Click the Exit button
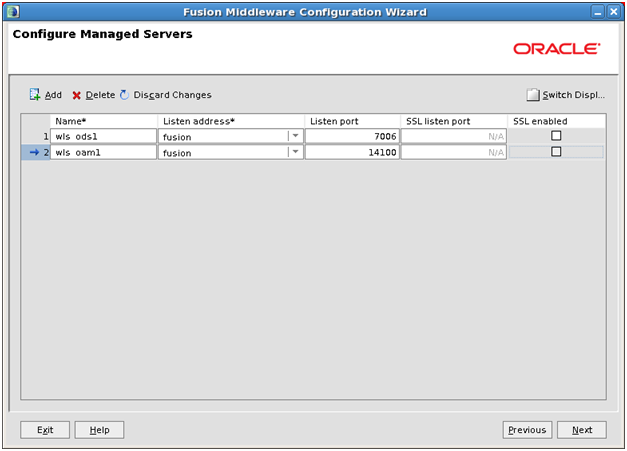This screenshot has height=451, width=627. point(45,430)
